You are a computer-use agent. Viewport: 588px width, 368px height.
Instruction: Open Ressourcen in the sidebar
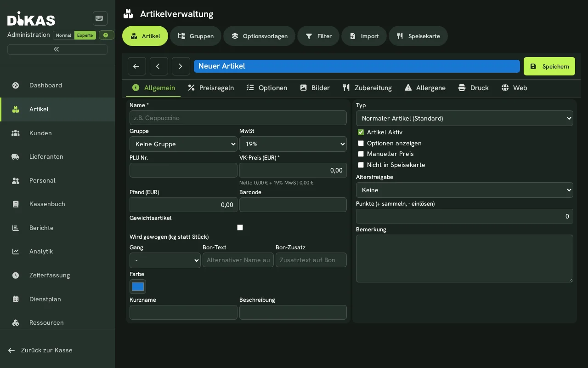point(57,322)
